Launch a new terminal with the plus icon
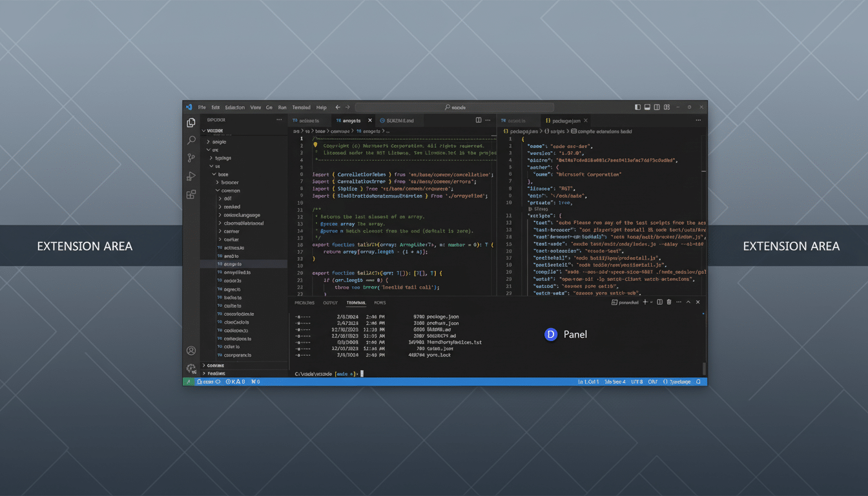 (644, 302)
